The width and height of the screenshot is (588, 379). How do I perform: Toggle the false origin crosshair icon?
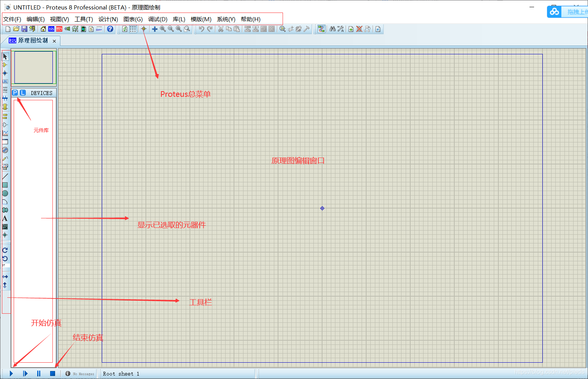[144, 29]
